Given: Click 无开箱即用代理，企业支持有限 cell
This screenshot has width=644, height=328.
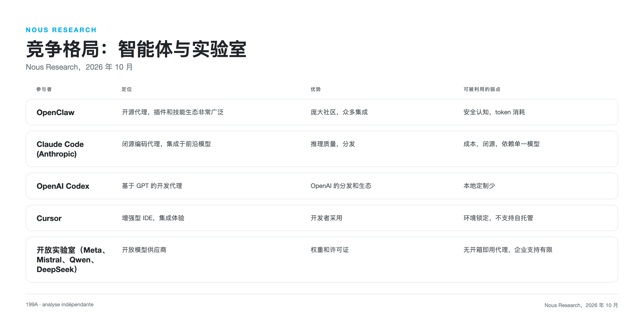Looking at the screenshot, I should [508, 250].
